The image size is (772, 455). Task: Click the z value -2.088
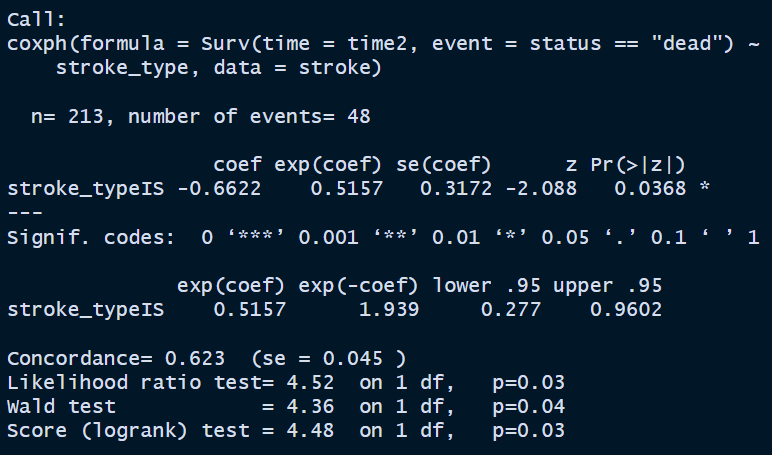pyautogui.click(x=541, y=189)
